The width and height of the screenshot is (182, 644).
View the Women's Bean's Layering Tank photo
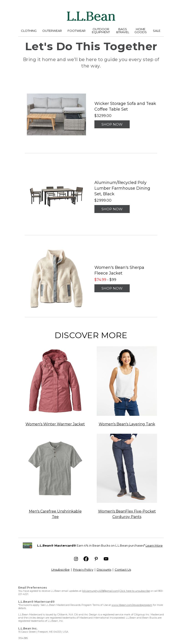127,381
